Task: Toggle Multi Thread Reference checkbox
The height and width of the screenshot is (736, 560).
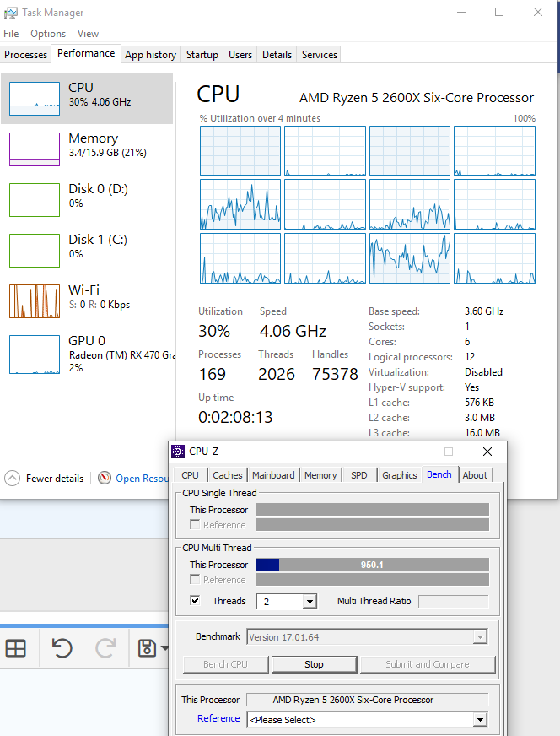Action: [195, 579]
